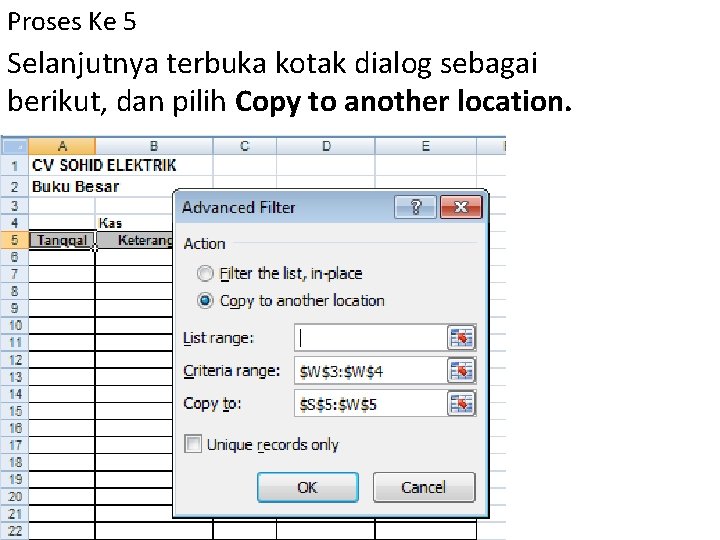Screen dimensions: 720x540
Task: Select row 18 header
Action: (x=15, y=462)
